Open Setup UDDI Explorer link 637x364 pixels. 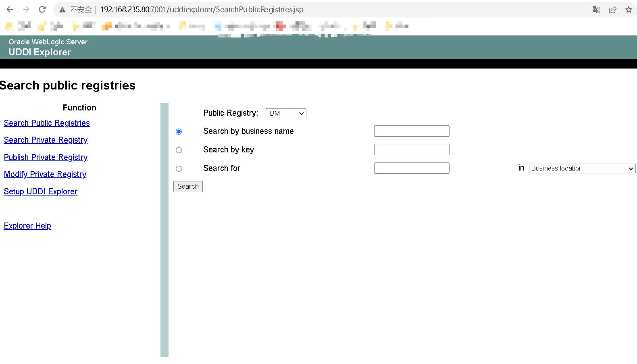point(41,191)
